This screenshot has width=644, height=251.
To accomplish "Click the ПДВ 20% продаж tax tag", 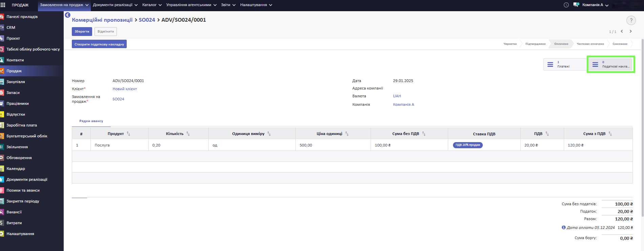I will click(468, 145).
